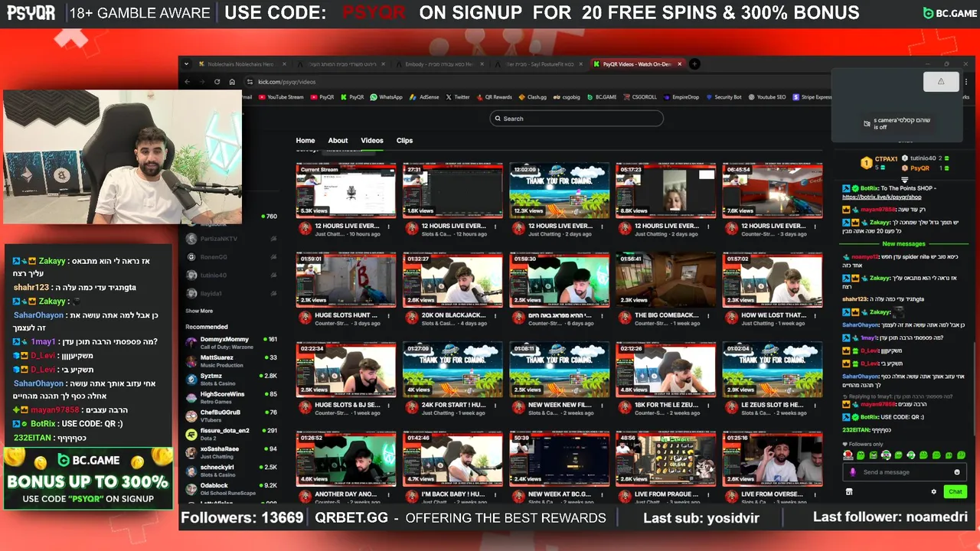Open ChefBuGGruB recommended channel
The image size is (980, 551).
[231, 416]
